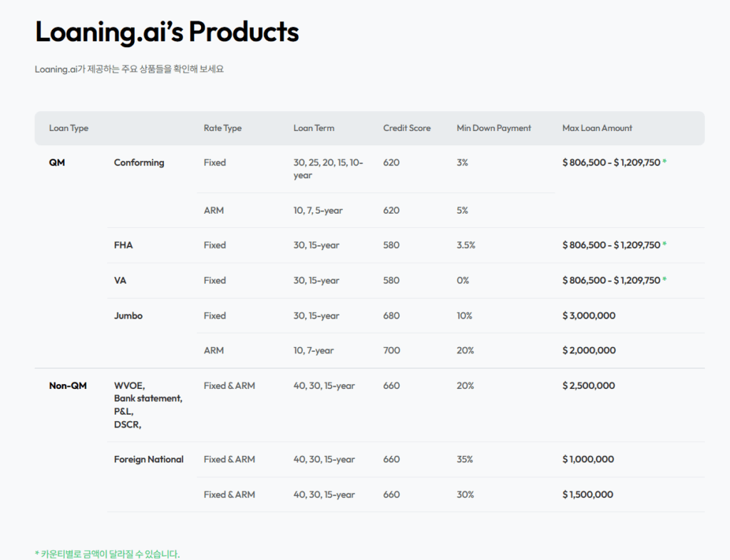Select "Fixed" in the FHA row
The height and width of the screenshot is (560, 730).
pyautogui.click(x=215, y=245)
